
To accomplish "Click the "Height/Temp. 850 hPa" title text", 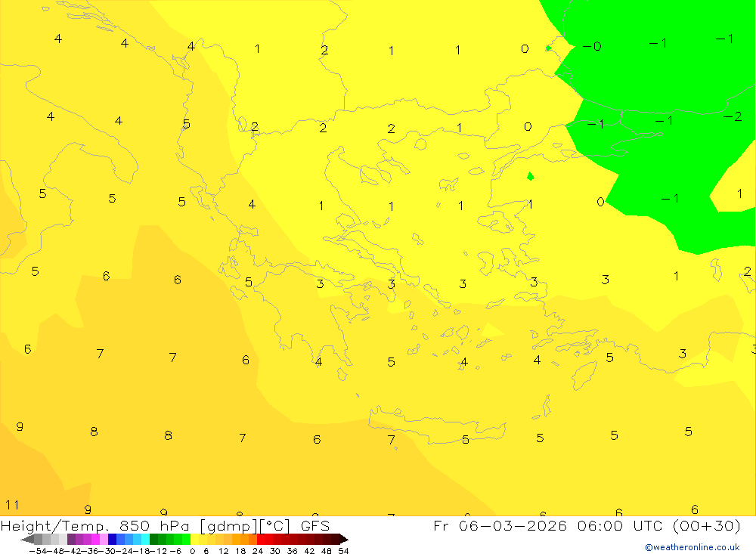I will (96, 525).
